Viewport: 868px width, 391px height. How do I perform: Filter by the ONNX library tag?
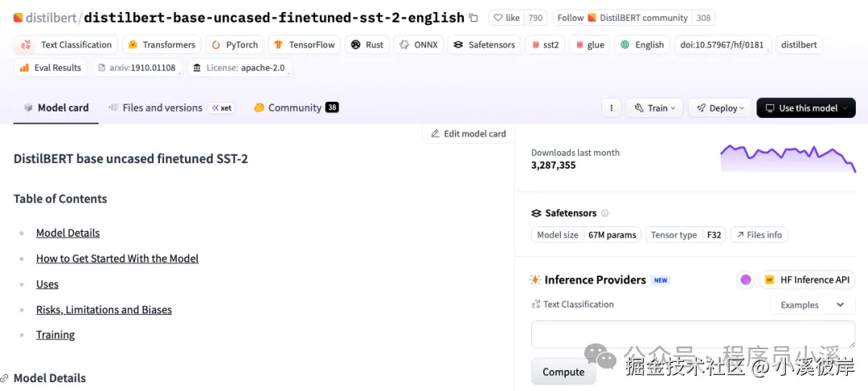click(x=419, y=45)
